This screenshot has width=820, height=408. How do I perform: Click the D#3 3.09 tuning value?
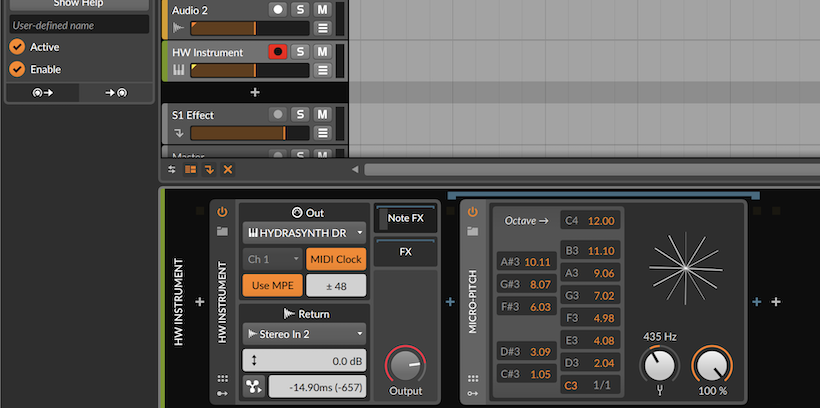coord(527,352)
